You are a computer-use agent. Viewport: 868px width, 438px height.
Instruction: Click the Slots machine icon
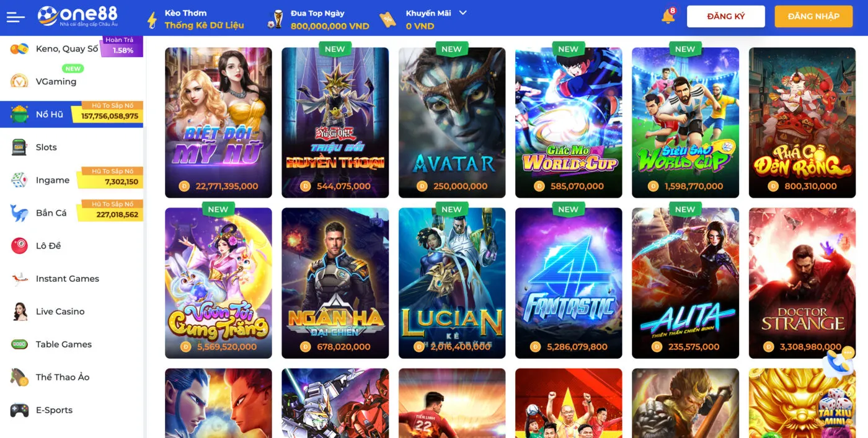(19, 147)
